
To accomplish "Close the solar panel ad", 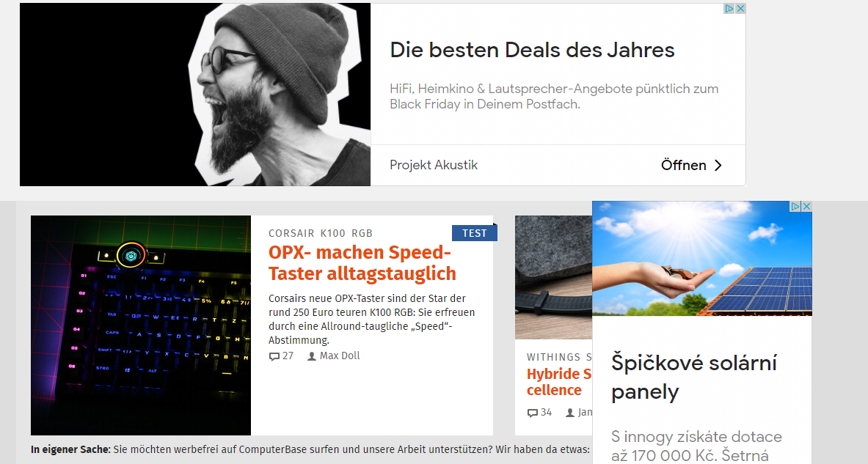I will pos(806,206).
